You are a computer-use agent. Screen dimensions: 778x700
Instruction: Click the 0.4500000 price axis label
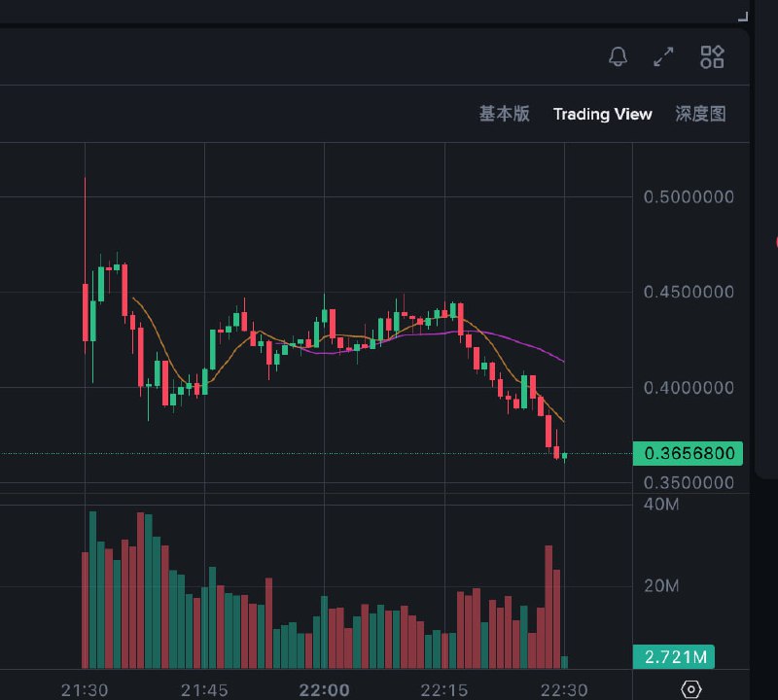pyautogui.click(x=689, y=293)
